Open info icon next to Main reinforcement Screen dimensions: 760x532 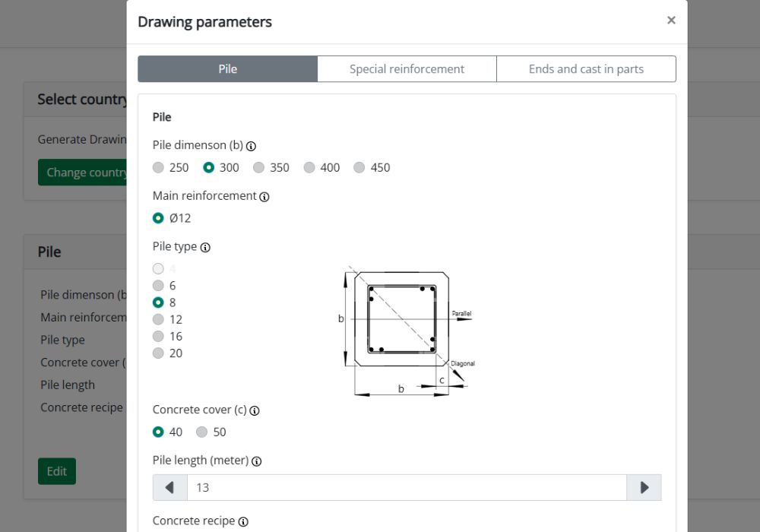tap(264, 197)
